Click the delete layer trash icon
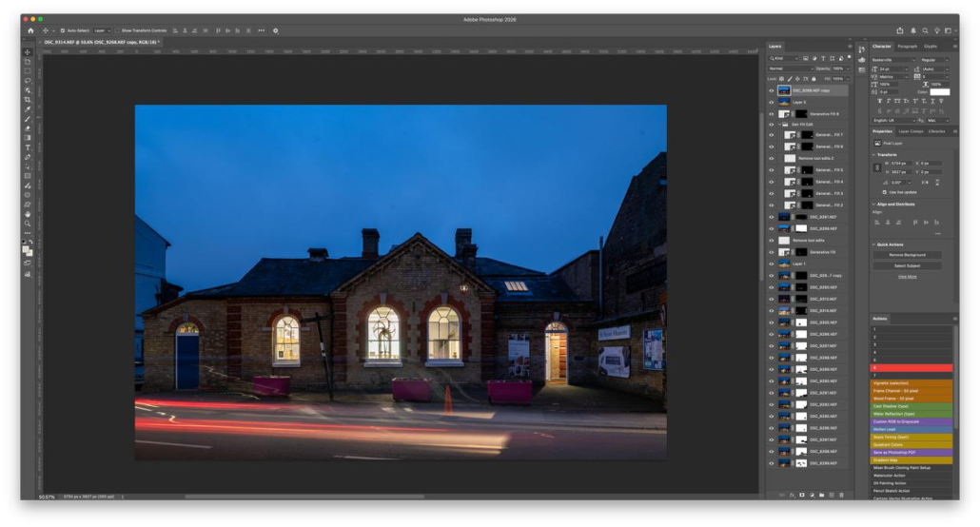 coord(841,495)
